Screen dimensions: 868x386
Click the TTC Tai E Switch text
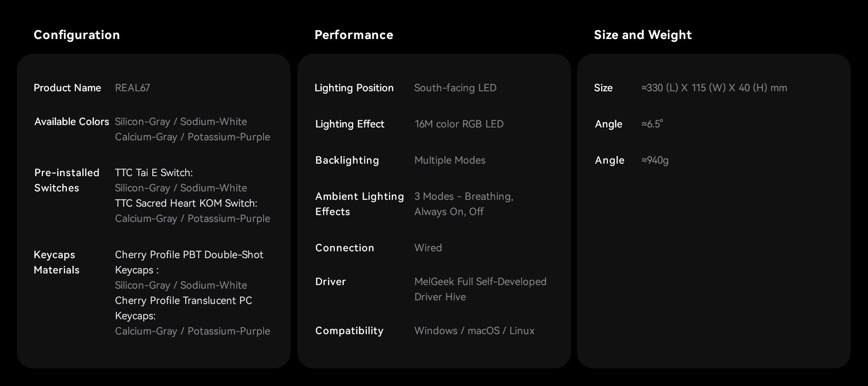(154, 172)
